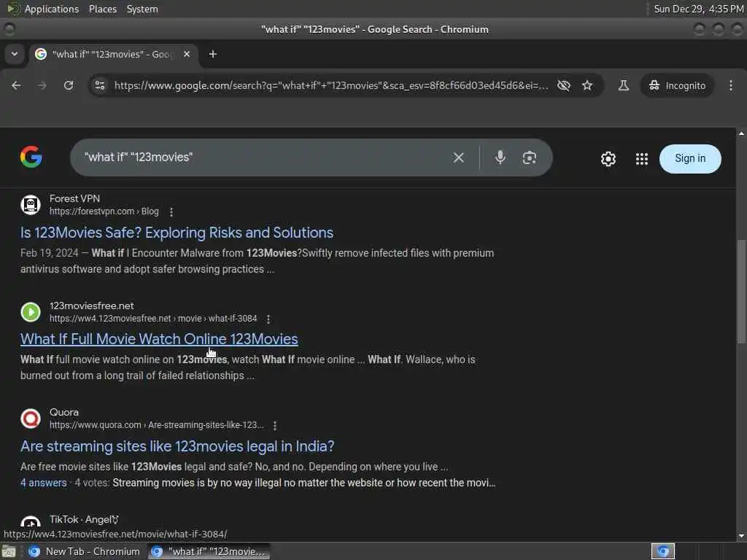Click the Sign in button
The image size is (747, 560).
[690, 158]
